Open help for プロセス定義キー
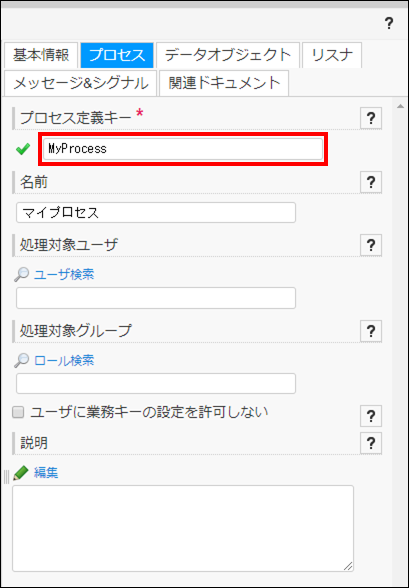Viewport: 409px width, 588px height. point(371,118)
